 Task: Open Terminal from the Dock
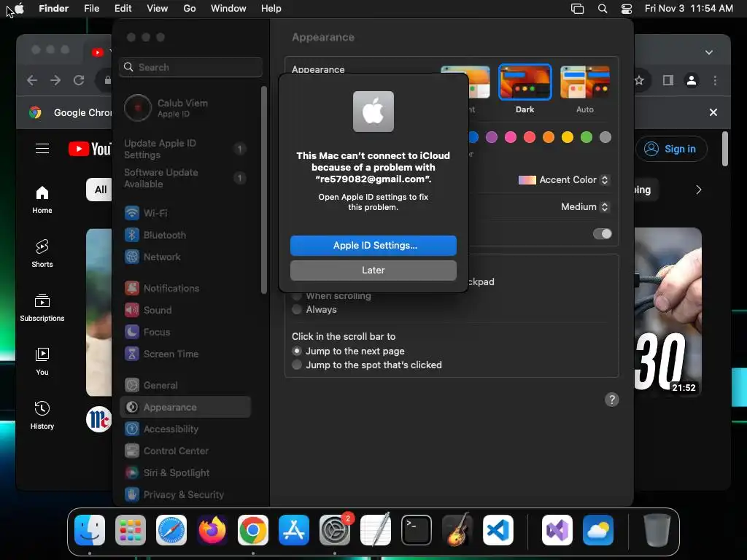tap(417, 530)
